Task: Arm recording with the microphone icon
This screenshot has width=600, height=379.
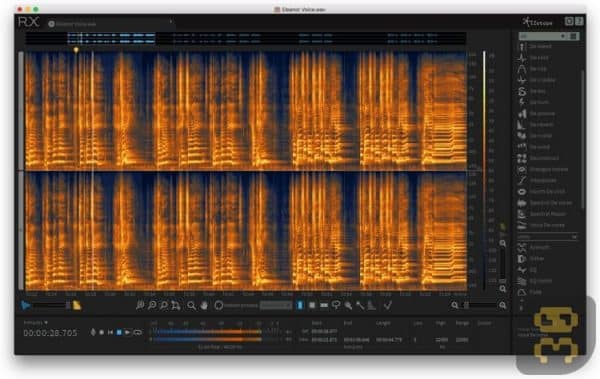Action: (93, 332)
